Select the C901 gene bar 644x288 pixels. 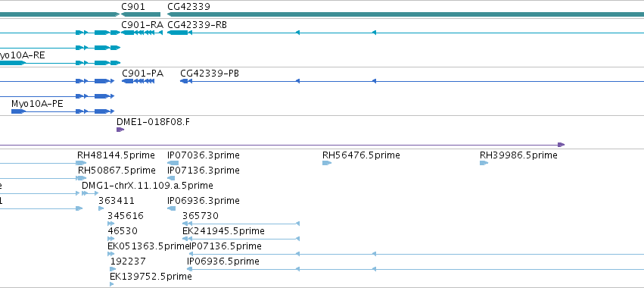[x=141, y=14]
